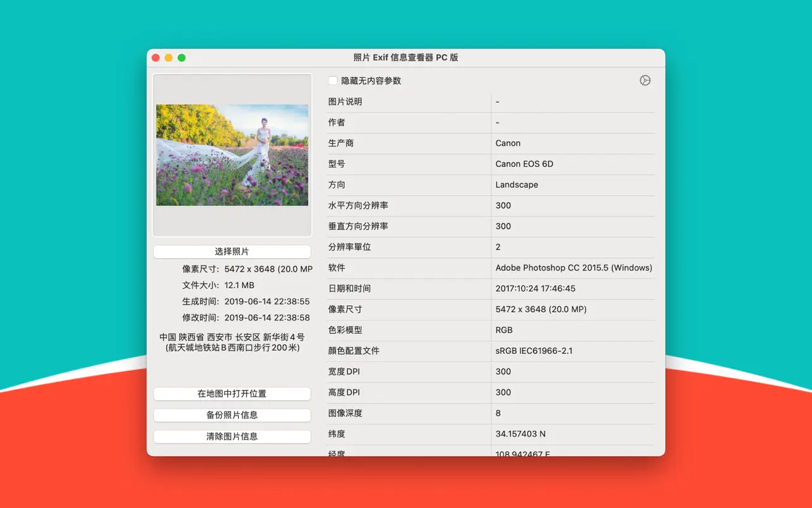
Task: Click the 备份照片信息 button
Action: 232,415
